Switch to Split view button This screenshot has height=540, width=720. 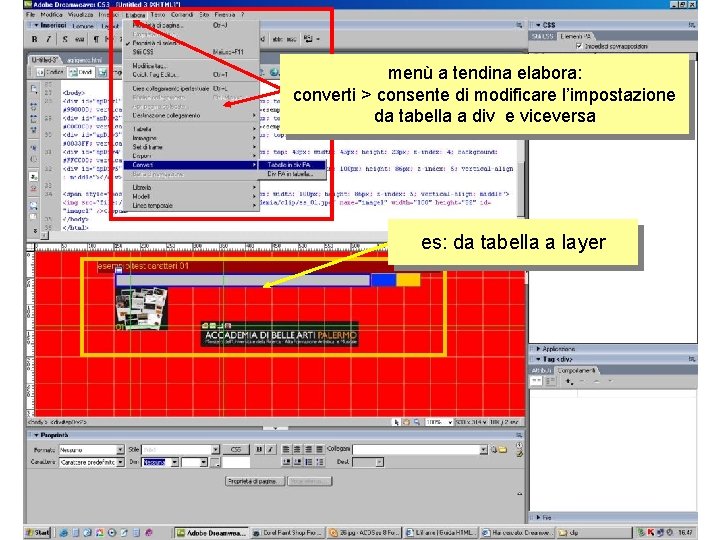click(81, 72)
